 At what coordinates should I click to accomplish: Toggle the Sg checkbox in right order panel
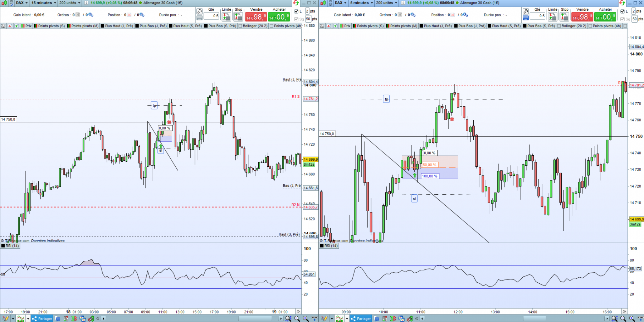(623, 19)
